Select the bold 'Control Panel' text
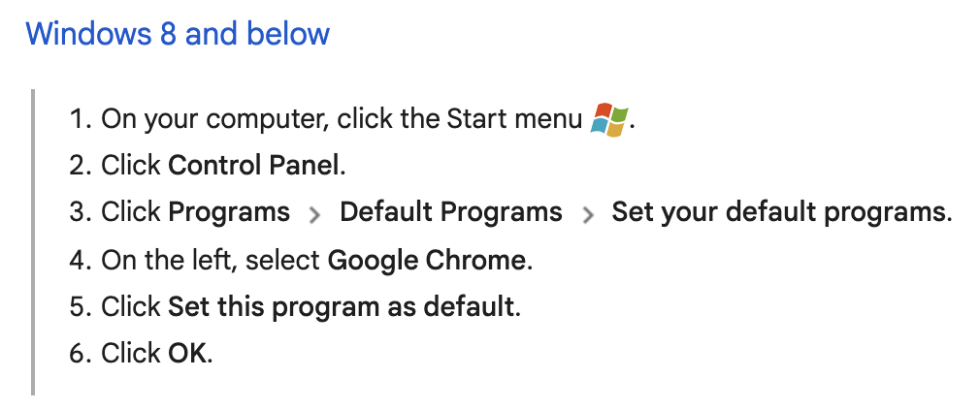Screen dimensions: 980x409 point(254,166)
